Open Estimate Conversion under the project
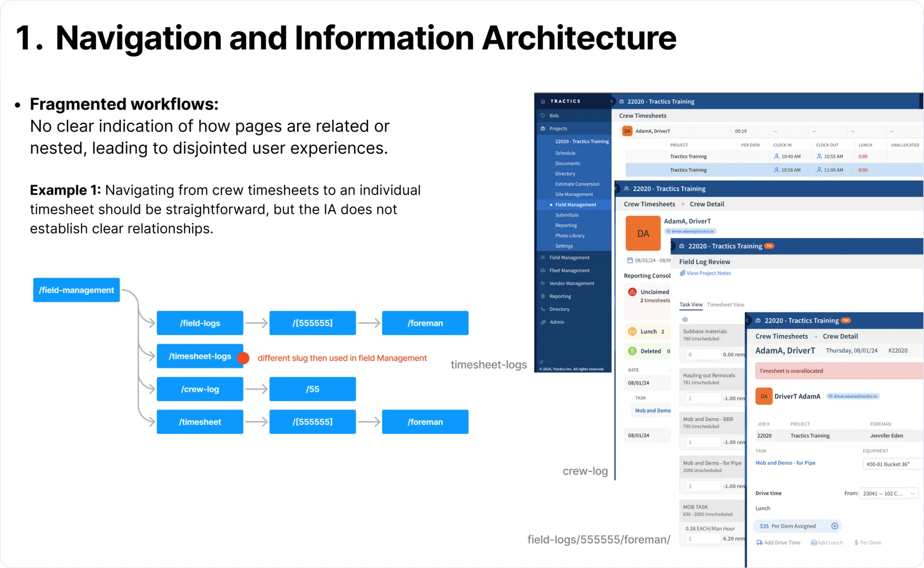 [577, 184]
